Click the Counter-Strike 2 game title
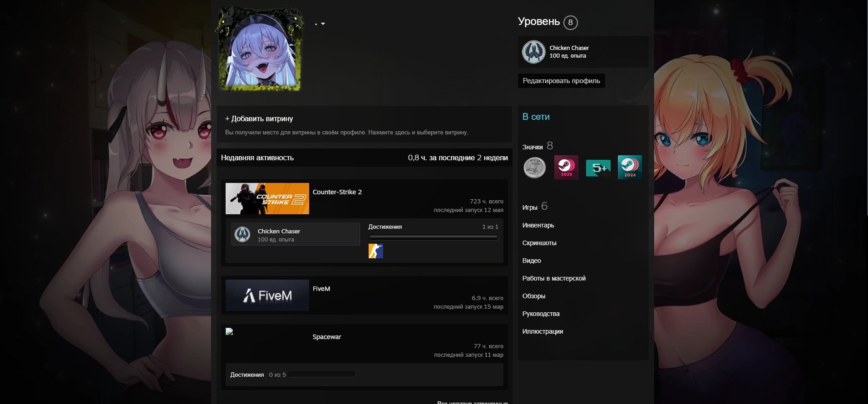The image size is (868, 404). point(337,192)
